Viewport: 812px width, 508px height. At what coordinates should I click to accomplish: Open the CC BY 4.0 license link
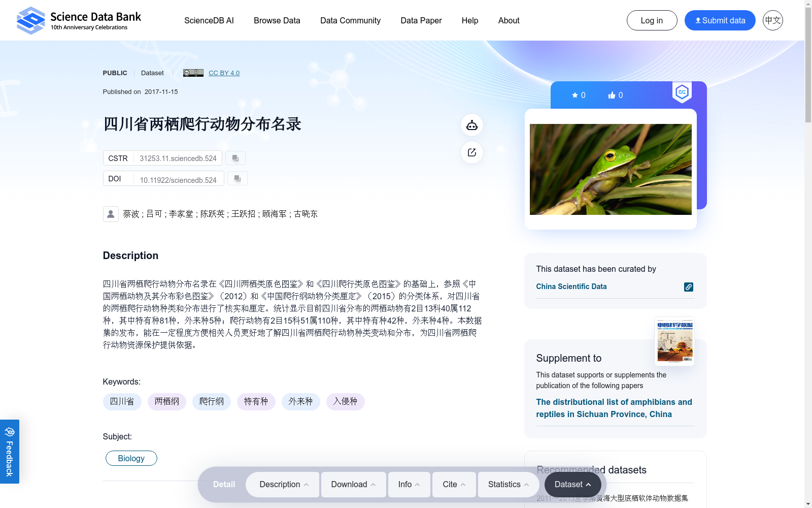coord(224,73)
